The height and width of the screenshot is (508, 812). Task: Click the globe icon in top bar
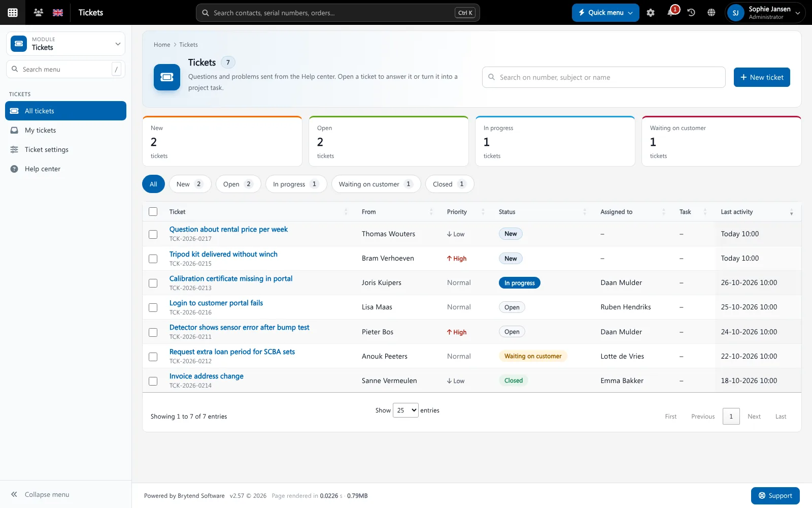click(712, 13)
